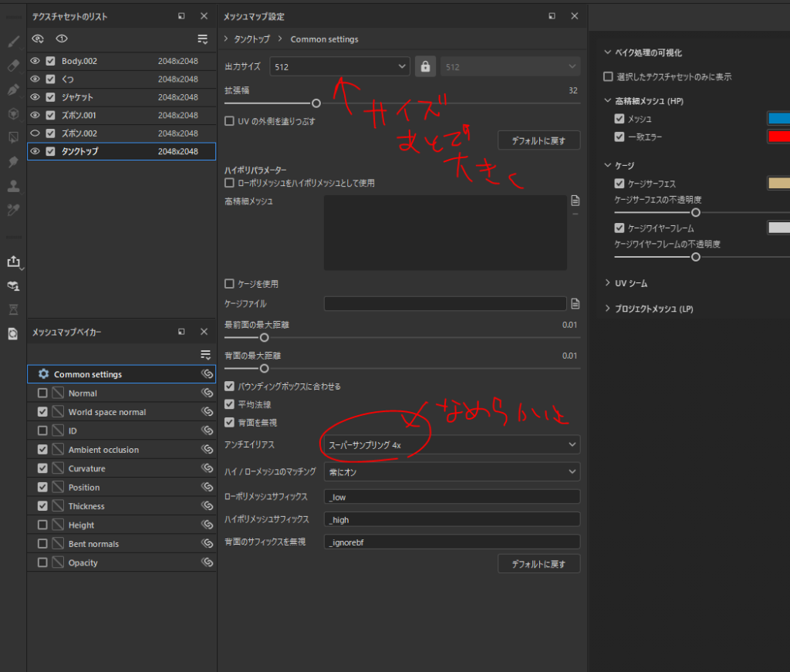Select the Body.002 texture set row

(x=108, y=61)
